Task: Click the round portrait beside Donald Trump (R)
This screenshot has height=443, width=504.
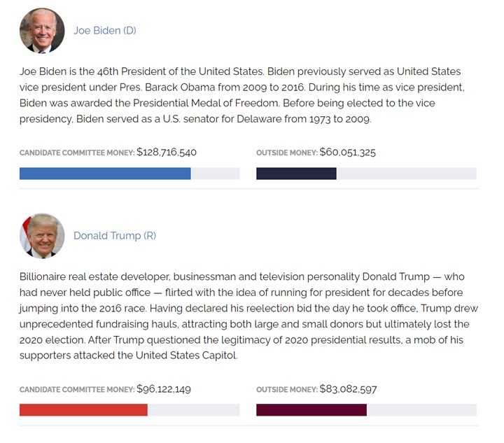Action: pyautogui.click(x=42, y=235)
